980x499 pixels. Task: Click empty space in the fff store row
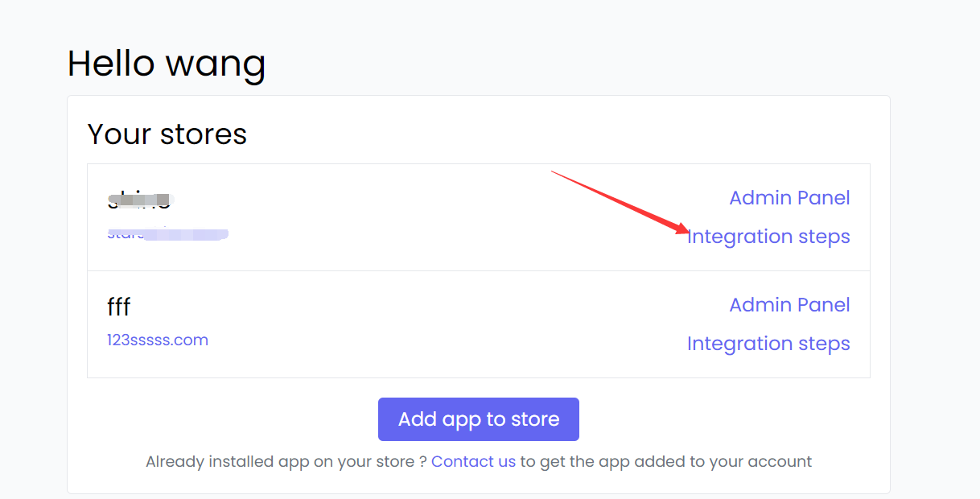point(443,324)
